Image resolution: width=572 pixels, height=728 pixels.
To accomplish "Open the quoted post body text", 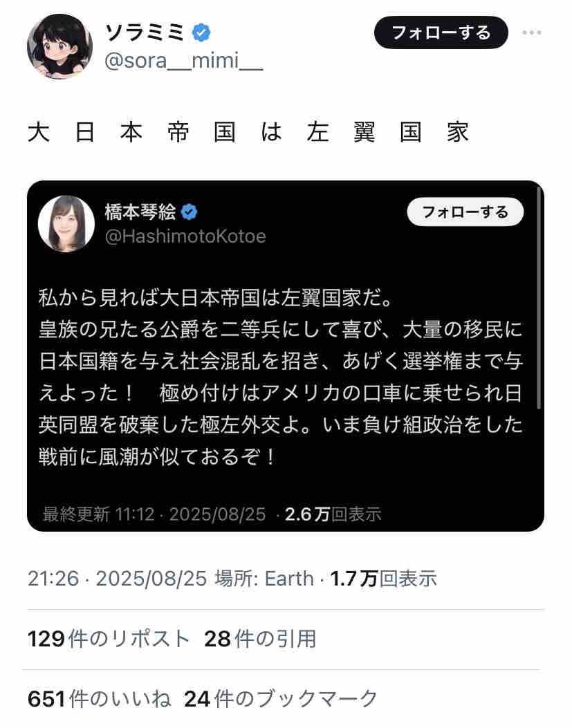I will 281,377.
